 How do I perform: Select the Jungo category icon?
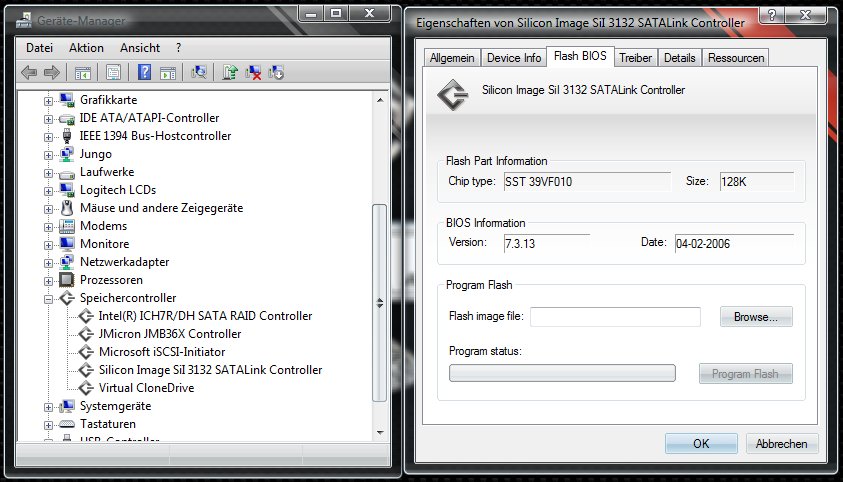(67, 154)
